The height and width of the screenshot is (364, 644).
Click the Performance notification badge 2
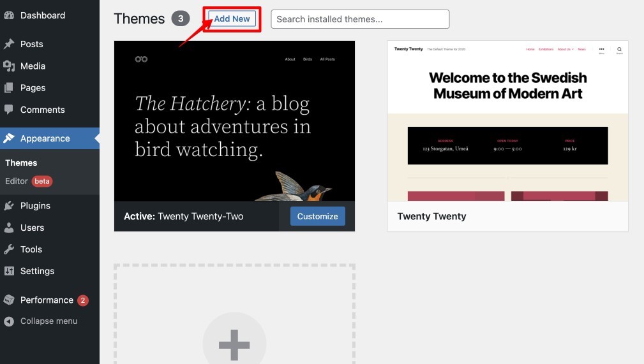(82, 300)
